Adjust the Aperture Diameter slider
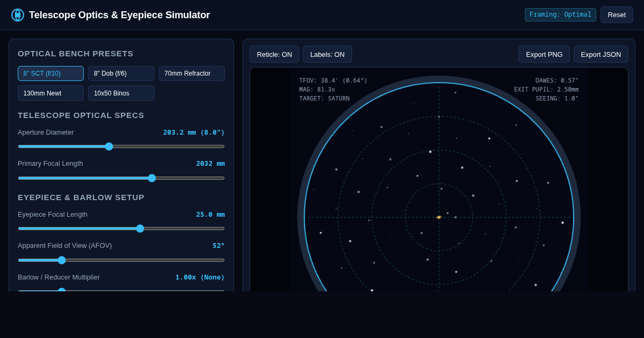The width and height of the screenshot is (644, 338). coord(121,146)
